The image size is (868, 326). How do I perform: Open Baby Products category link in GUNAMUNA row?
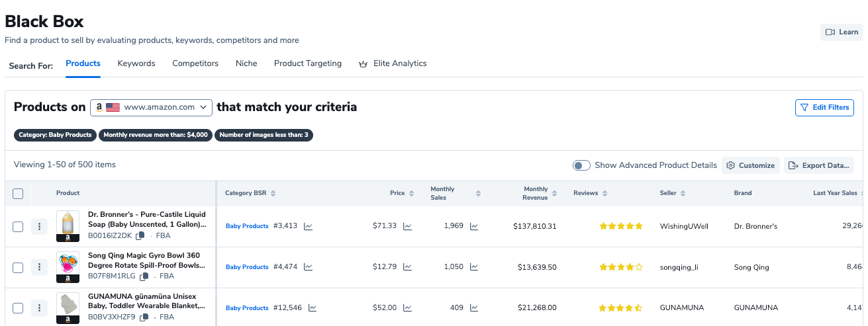pyautogui.click(x=247, y=308)
